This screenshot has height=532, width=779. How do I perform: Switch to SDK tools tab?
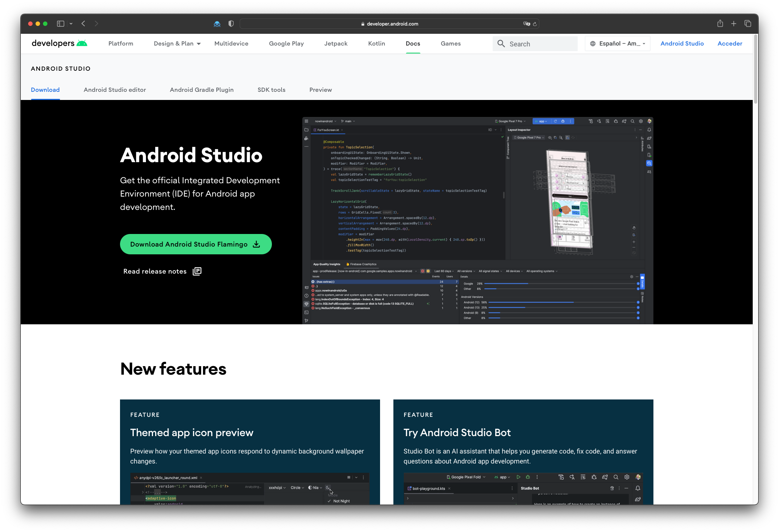tap(272, 90)
